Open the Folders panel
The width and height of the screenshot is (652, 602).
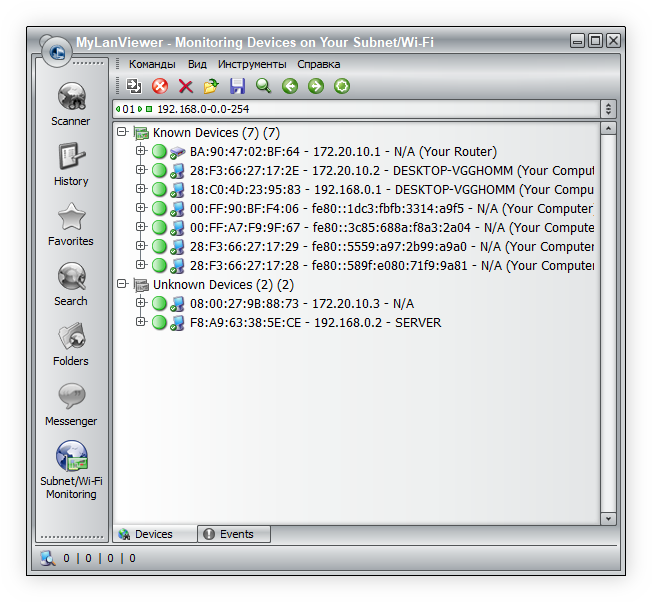click(x=71, y=344)
